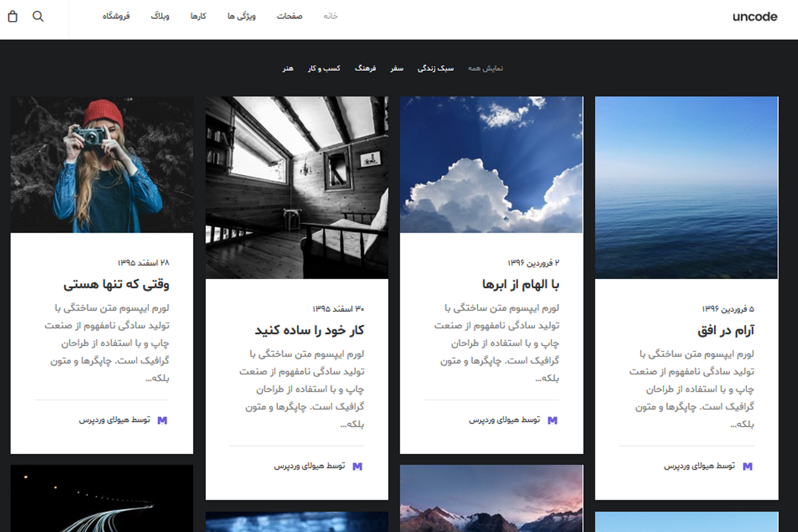Click the date ۵ فروردین ۱۳۹۶

pyautogui.click(x=728, y=309)
